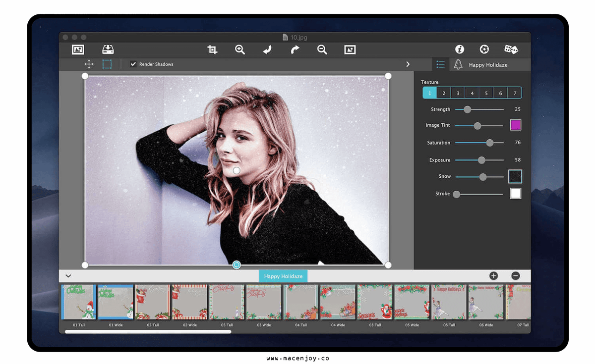
Task: Zoom out with the magnifier minus icon
Action: coord(322,50)
